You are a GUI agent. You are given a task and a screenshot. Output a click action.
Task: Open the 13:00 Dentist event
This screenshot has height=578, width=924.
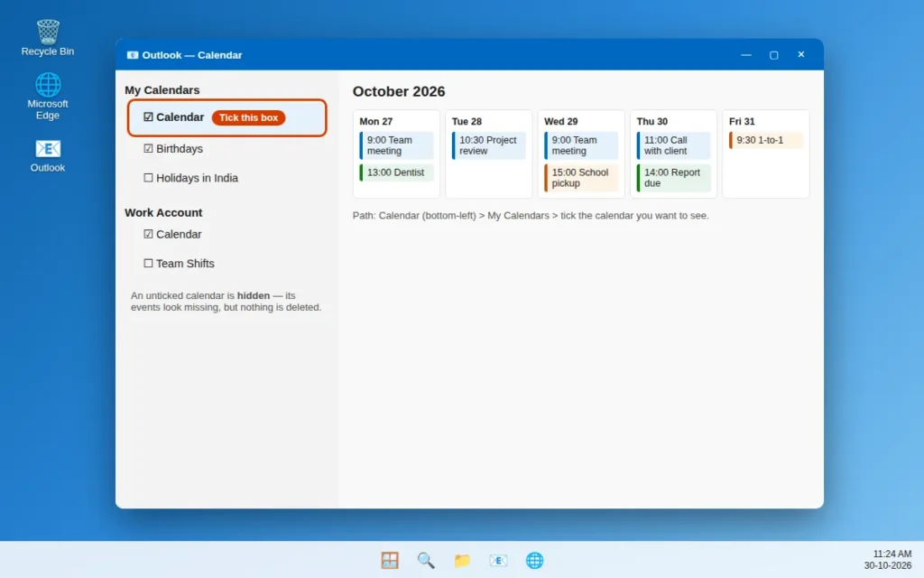point(397,172)
